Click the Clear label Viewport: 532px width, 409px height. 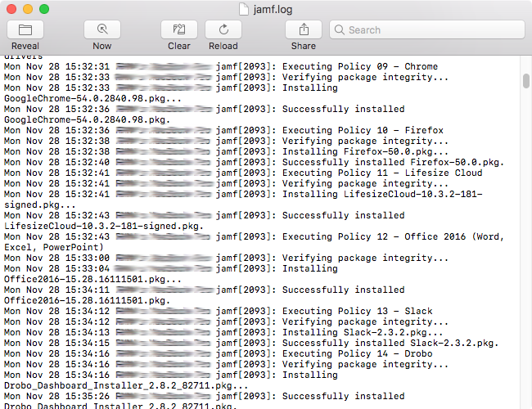coord(179,46)
